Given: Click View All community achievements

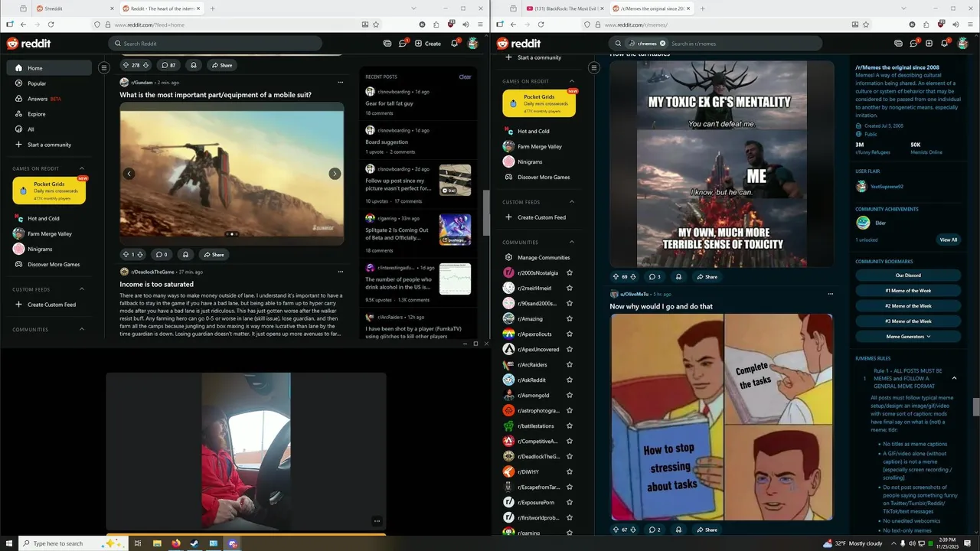Looking at the screenshot, I should click(x=949, y=240).
